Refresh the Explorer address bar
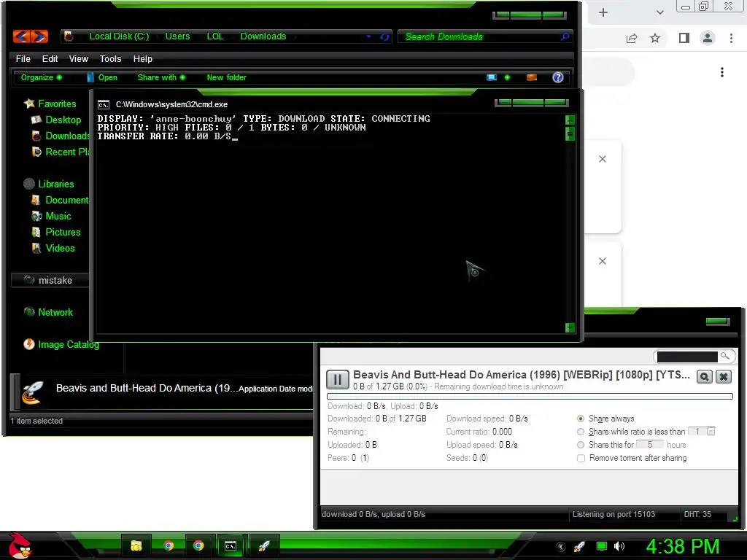The height and width of the screenshot is (560, 747). (x=384, y=36)
